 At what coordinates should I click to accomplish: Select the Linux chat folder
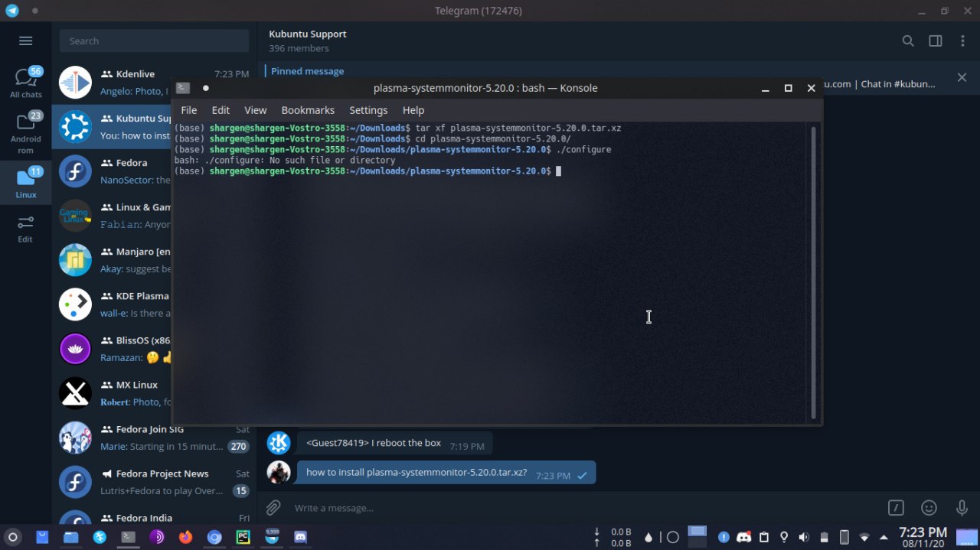(x=25, y=182)
